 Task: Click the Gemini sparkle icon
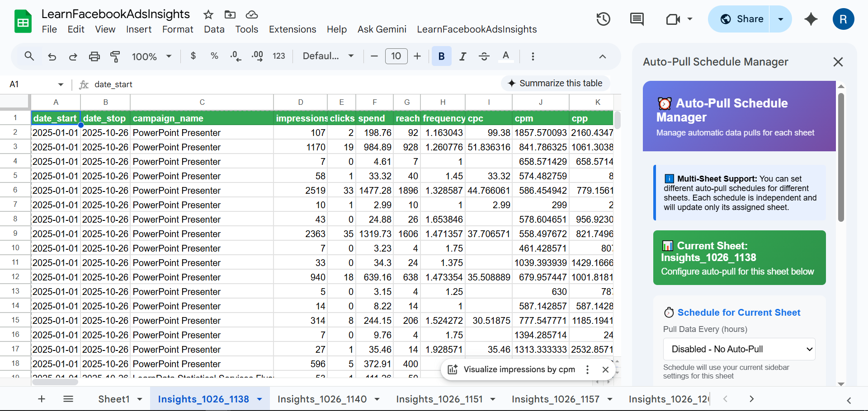811,19
